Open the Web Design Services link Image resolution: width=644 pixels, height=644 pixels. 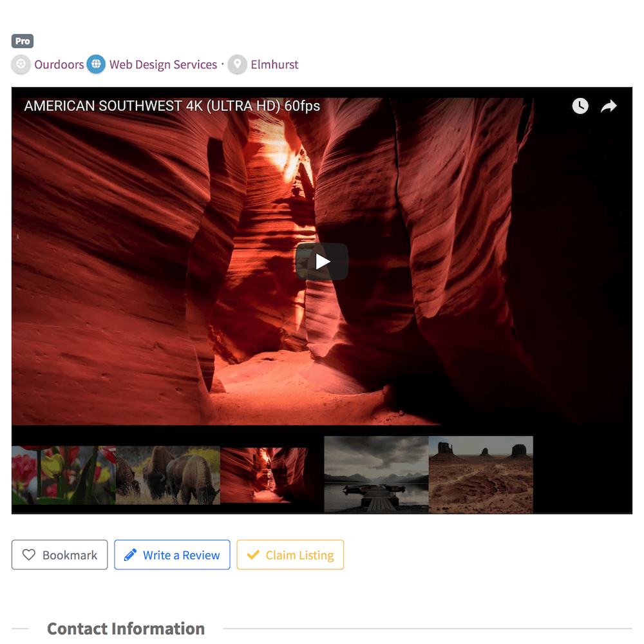click(x=163, y=64)
